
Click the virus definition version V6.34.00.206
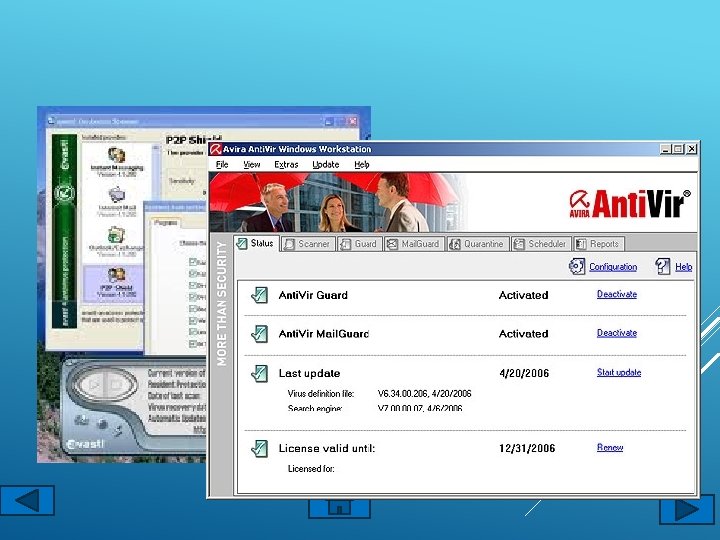(x=403, y=394)
